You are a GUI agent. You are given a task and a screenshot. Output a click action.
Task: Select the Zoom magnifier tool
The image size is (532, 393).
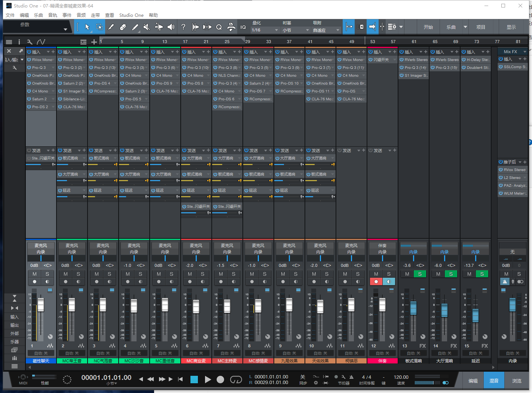point(218,27)
